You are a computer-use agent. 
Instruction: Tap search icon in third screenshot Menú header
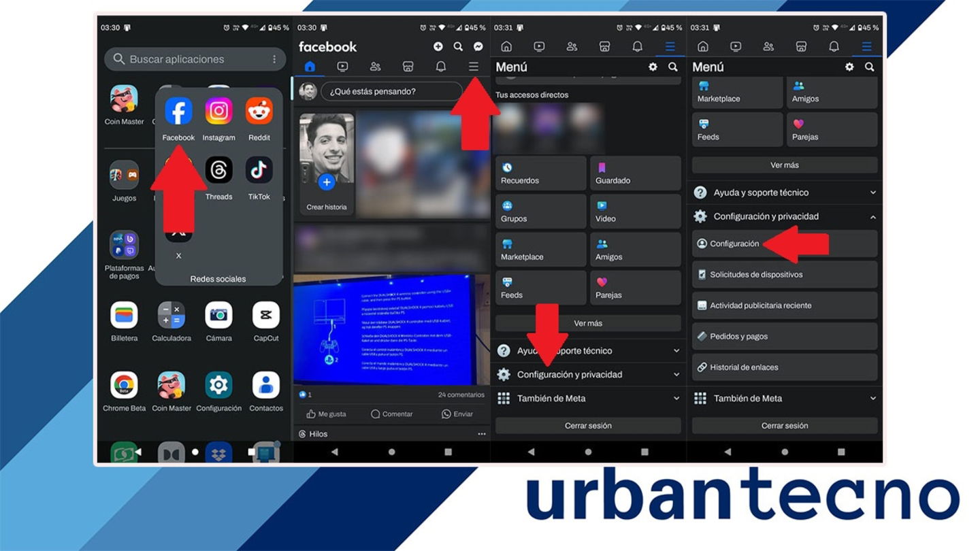(672, 67)
